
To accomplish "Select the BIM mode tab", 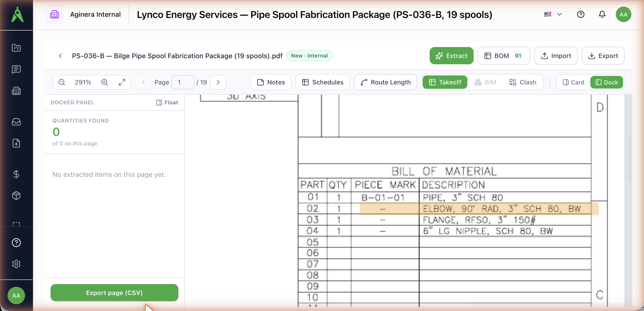I will [x=486, y=82].
